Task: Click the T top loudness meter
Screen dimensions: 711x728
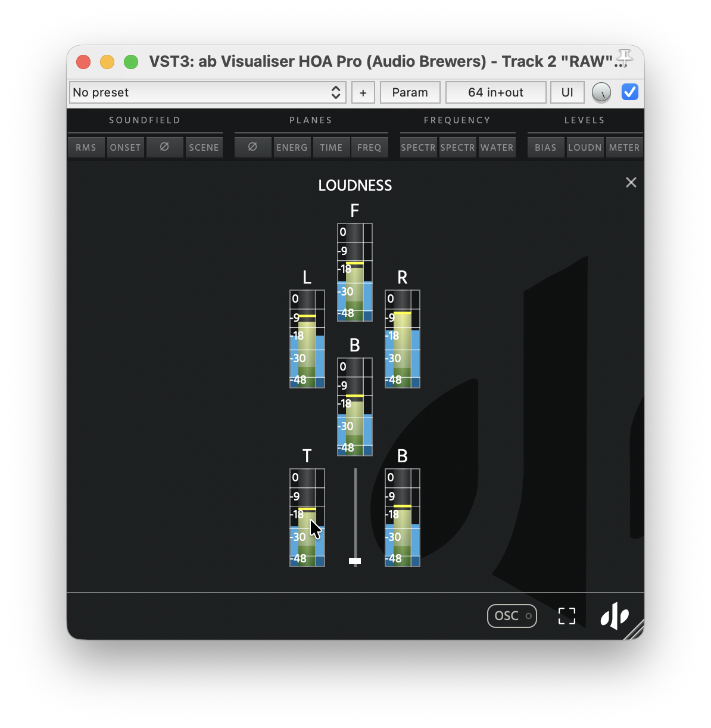Action: click(307, 518)
